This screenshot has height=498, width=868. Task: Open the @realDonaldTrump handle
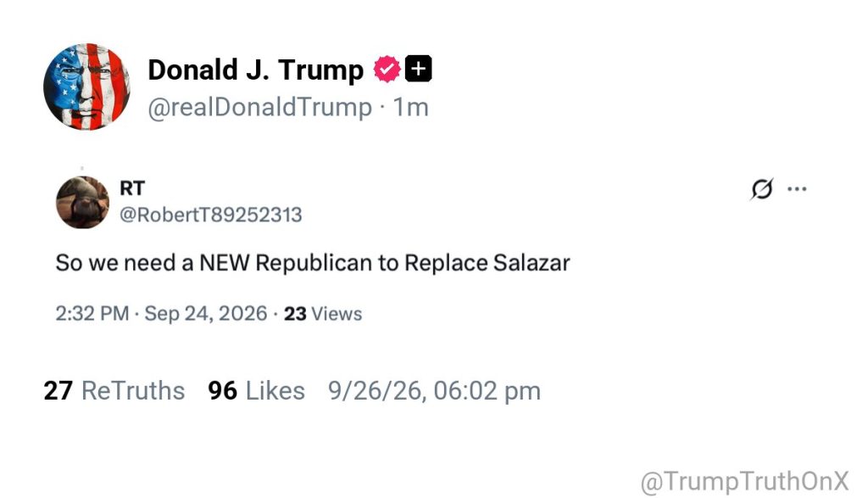tap(259, 107)
